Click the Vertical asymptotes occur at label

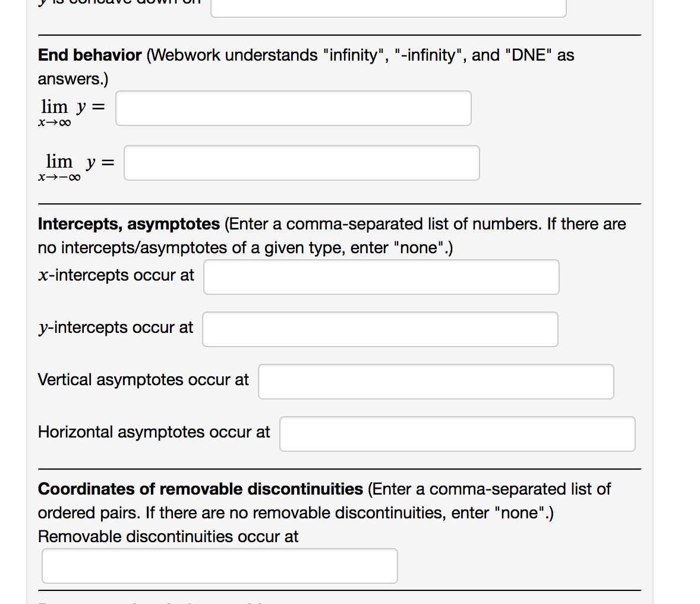click(x=143, y=380)
